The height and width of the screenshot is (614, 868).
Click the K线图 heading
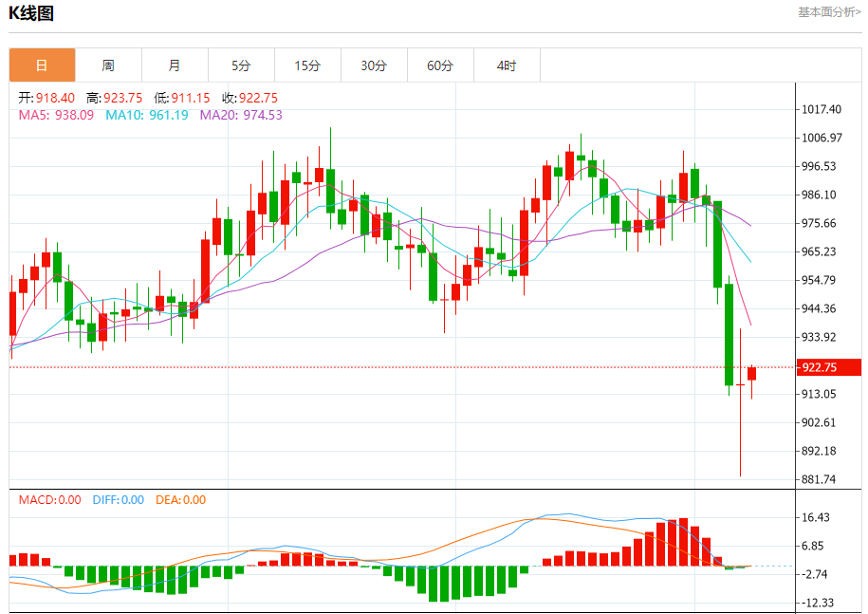[x=31, y=12]
